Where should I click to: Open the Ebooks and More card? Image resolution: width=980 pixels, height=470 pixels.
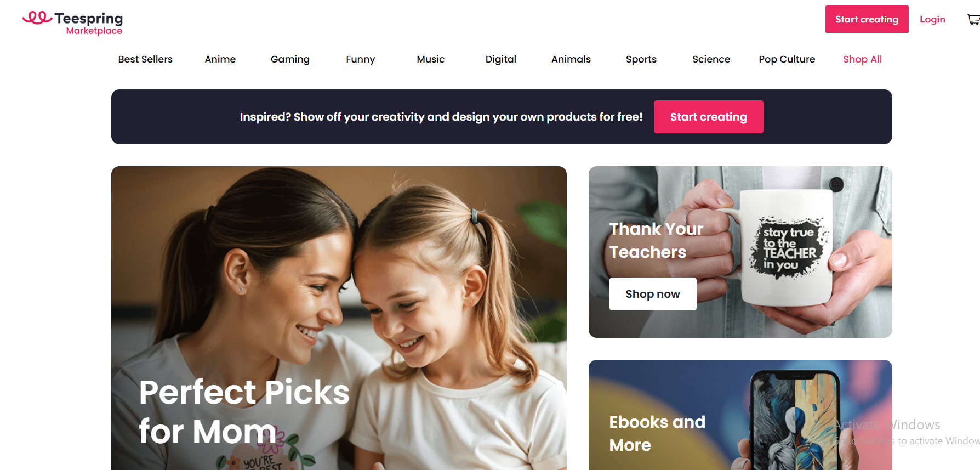[x=740, y=415]
